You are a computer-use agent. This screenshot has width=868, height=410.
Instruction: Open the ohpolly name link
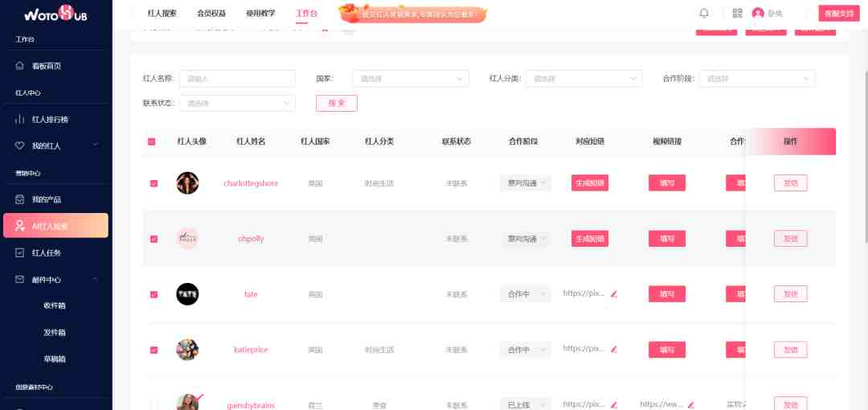pos(251,239)
